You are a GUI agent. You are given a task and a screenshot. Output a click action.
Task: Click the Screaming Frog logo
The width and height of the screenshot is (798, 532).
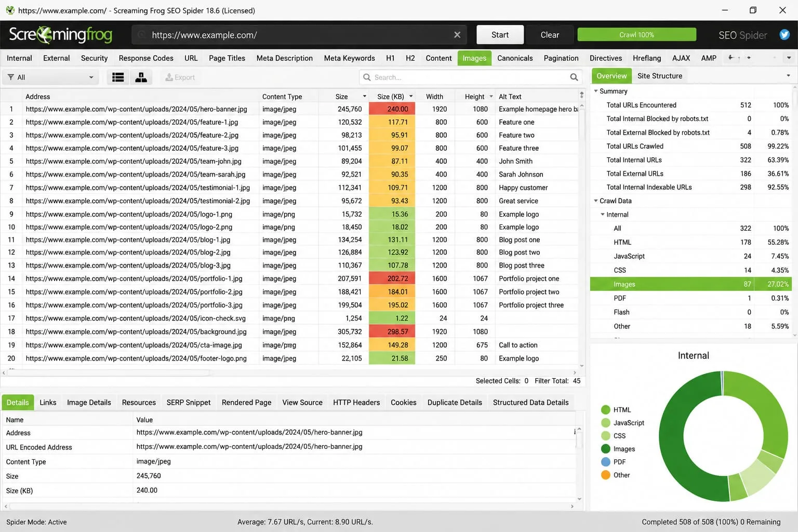pyautogui.click(x=61, y=35)
